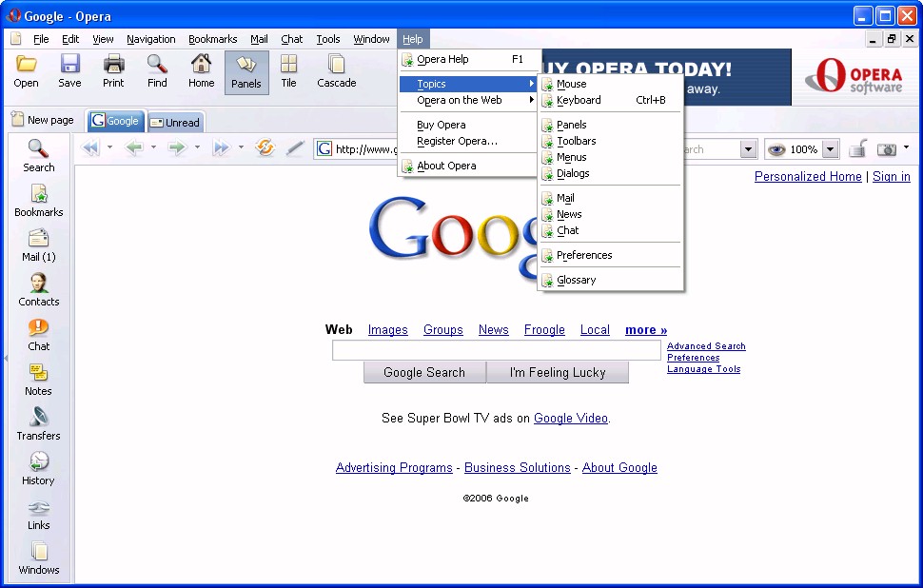Open the Links sidebar panel
Viewport: 923px width, 588px height.
39,514
